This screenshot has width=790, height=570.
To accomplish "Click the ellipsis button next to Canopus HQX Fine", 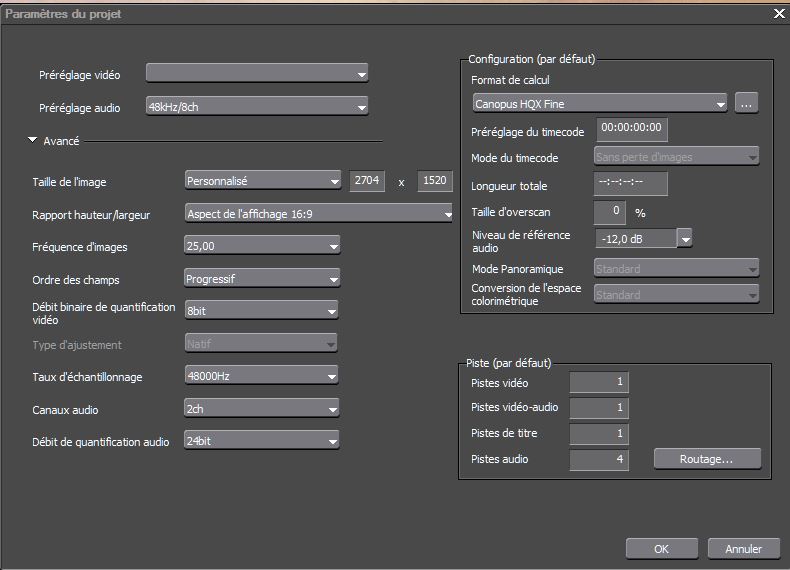I will (x=747, y=102).
